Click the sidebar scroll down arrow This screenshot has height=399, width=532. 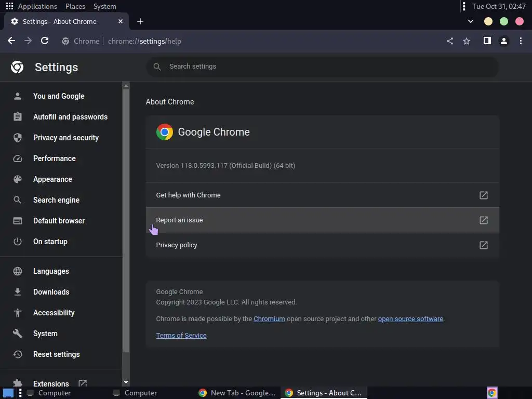(126, 382)
